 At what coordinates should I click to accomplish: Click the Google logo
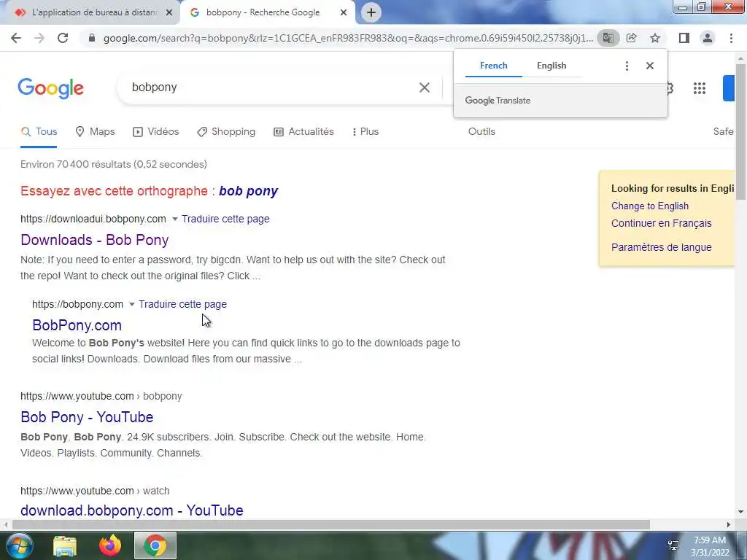tap(51, 88)
